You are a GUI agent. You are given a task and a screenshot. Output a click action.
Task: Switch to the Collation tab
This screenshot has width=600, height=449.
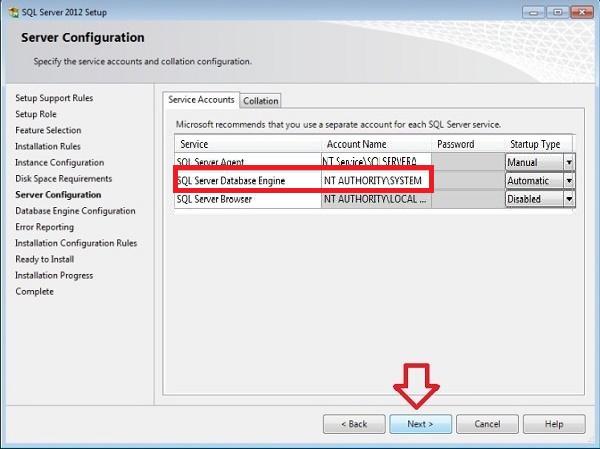pyautogui.click(x=261, y=101)
